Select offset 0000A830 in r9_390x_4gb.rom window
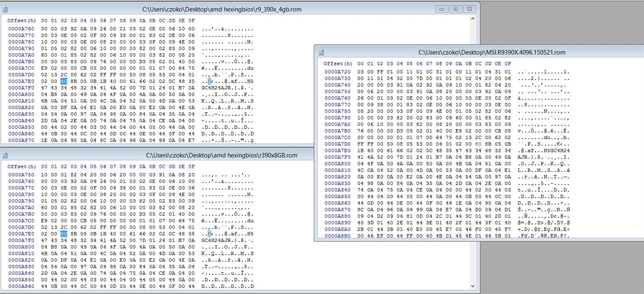The image size is (644, 294). [21, 114]
